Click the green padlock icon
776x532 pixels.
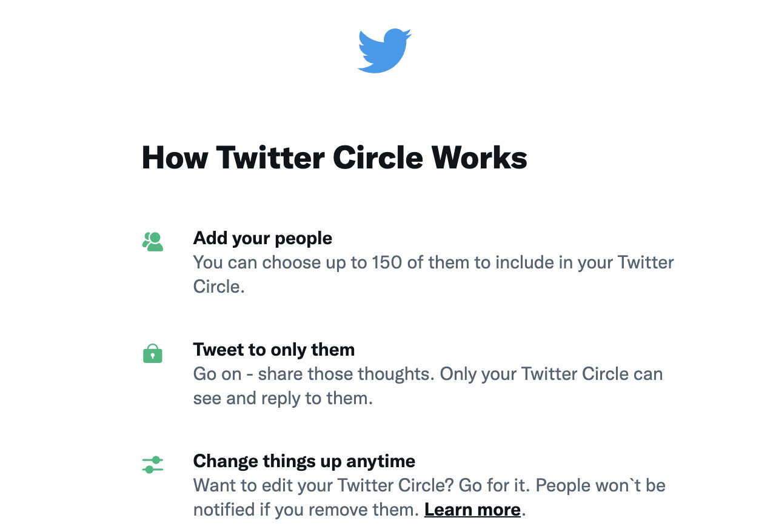click(x=153, y=353)
